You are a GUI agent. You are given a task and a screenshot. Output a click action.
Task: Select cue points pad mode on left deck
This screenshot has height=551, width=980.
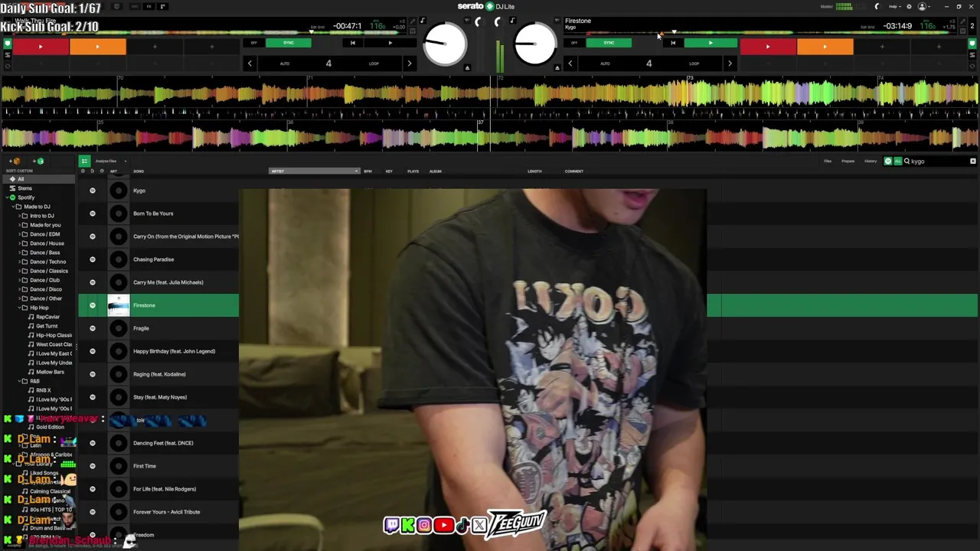[8, 43]
